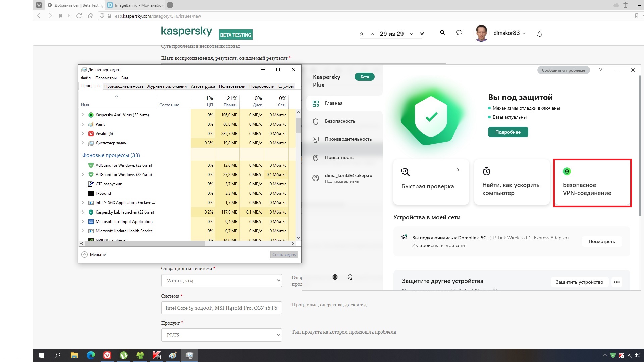This screenshot has width=644, height=362.
Task: Click Защитить устройство button
Action: [x=579, y=282]
